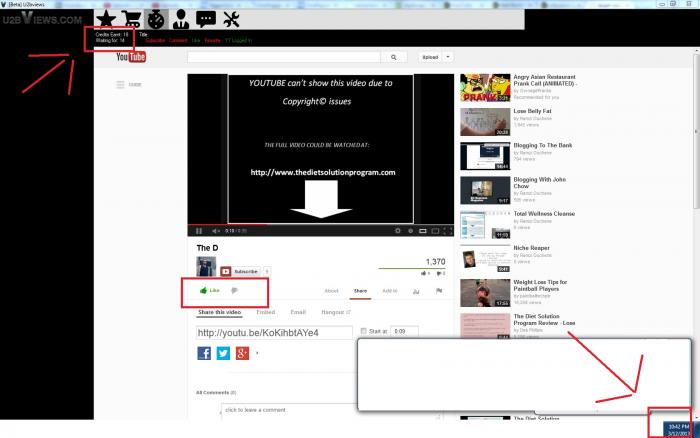The width and height of the screenshot is (700, 438).
Task: Open the star favorites icon in U2BViews toolbar
Action: (106, 19)
